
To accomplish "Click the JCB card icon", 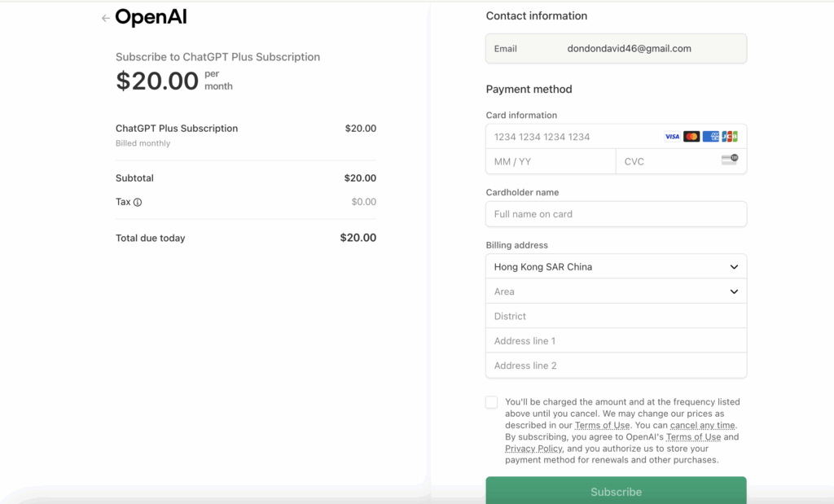I will coord(730,137).
